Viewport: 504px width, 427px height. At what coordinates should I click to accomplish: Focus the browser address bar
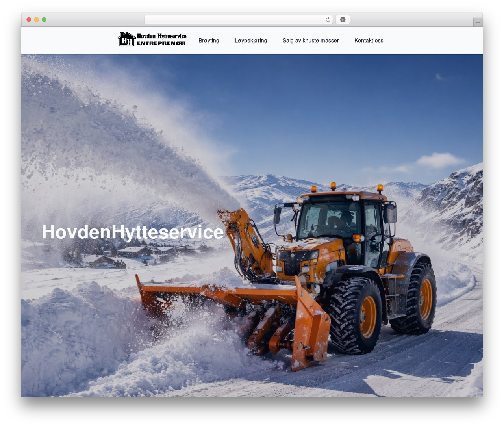(x=239, y=20)
